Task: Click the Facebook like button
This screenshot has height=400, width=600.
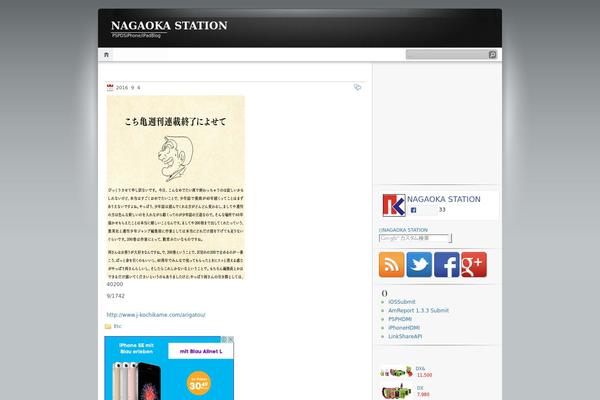Action: 423,210
